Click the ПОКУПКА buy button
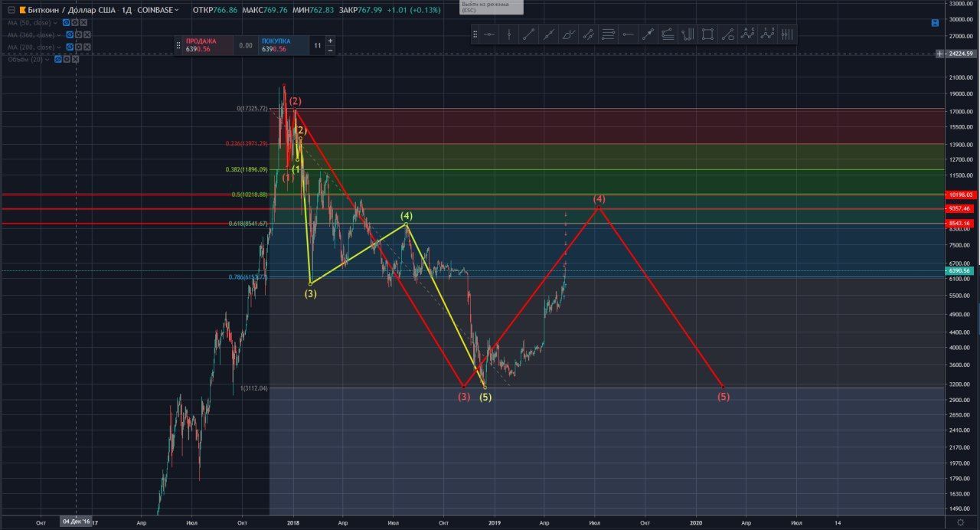The width and height of the screenshot is (980, 530). click(x=283, y=45)
